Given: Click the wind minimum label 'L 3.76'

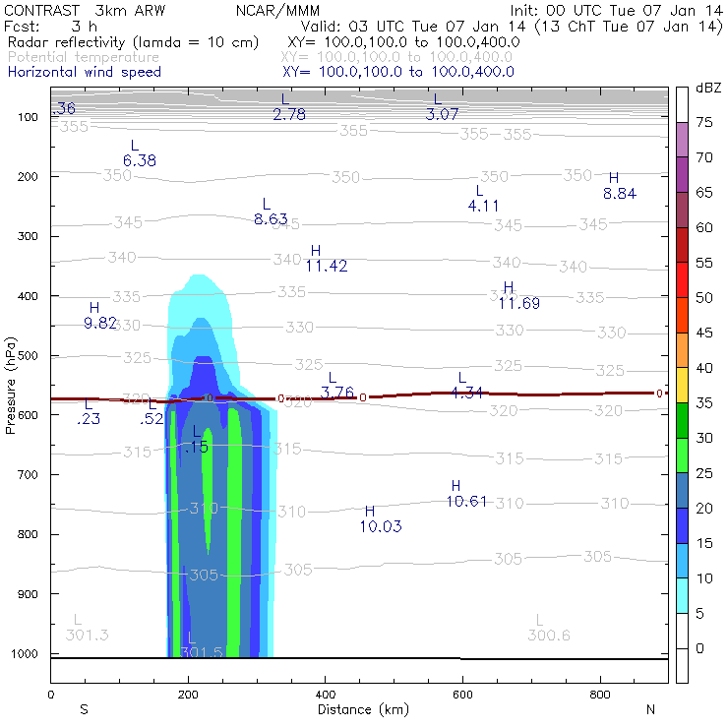Looking at the screenshot, I should (x=336, y=386).
